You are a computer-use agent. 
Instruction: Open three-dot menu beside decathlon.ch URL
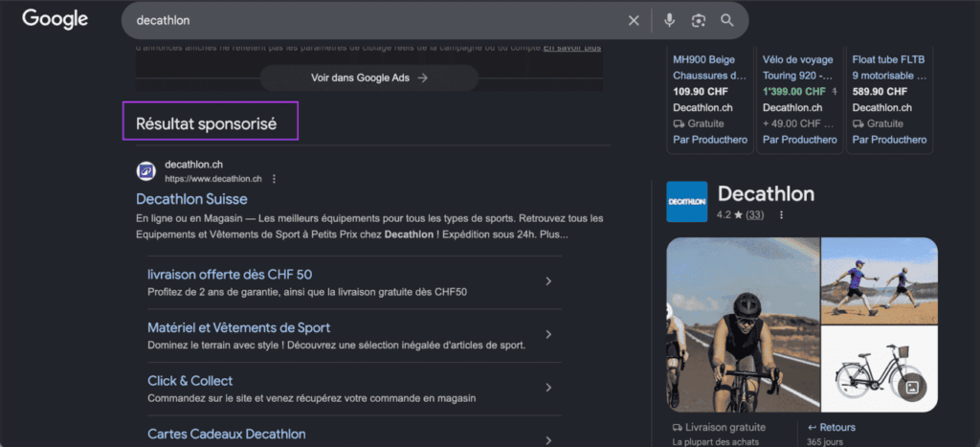(274, 179)
